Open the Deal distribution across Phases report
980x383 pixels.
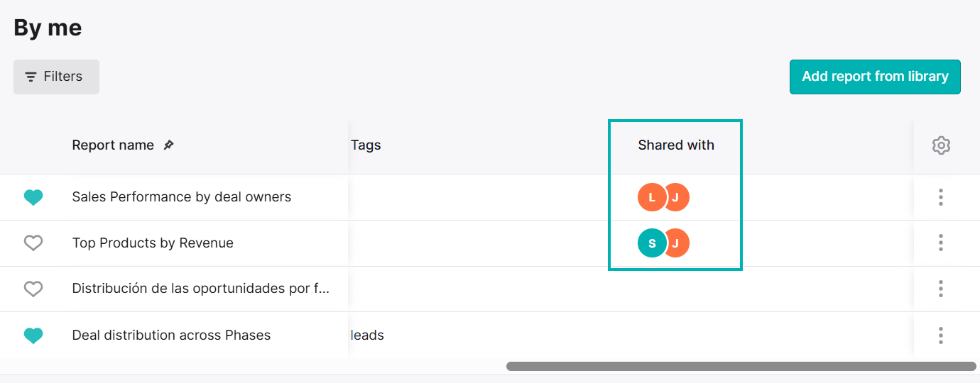(171, 335)
